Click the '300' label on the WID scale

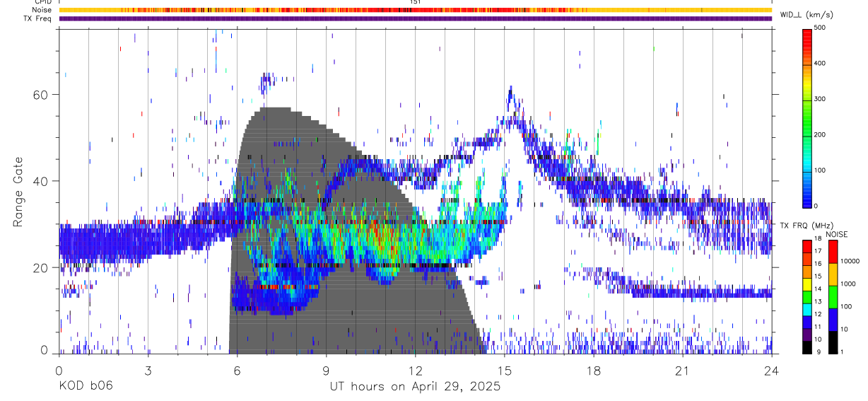coord(820,98)
